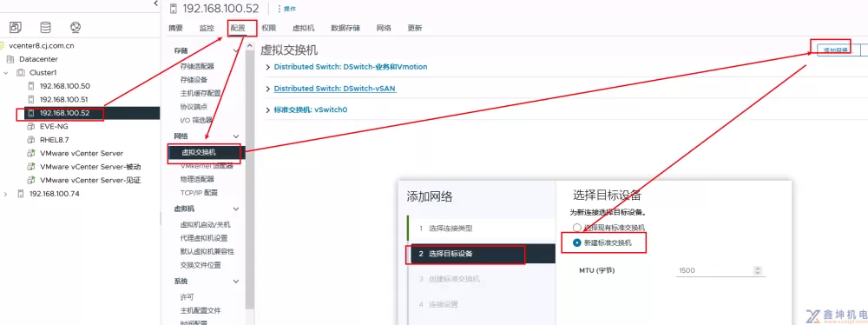
Task: Select VM EVE-NG in tree
Action: 54,127
